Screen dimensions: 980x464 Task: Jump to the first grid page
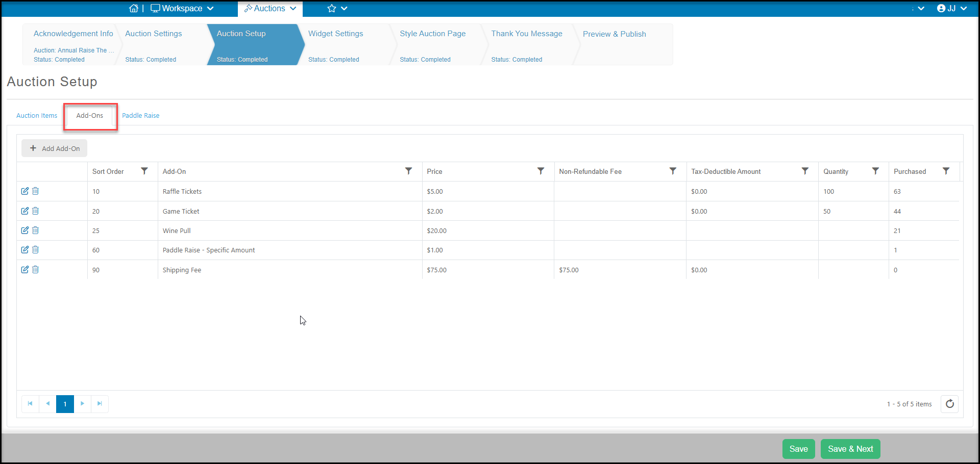(30, 404)
